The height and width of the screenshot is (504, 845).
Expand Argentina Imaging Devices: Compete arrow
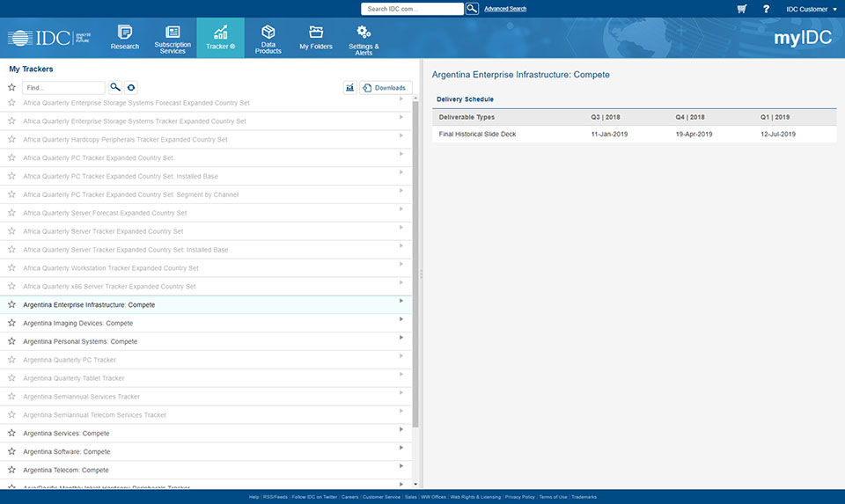(401, 319)
